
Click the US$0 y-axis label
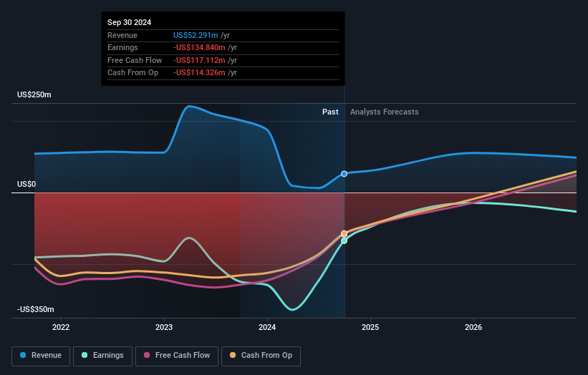pos(26,184)
